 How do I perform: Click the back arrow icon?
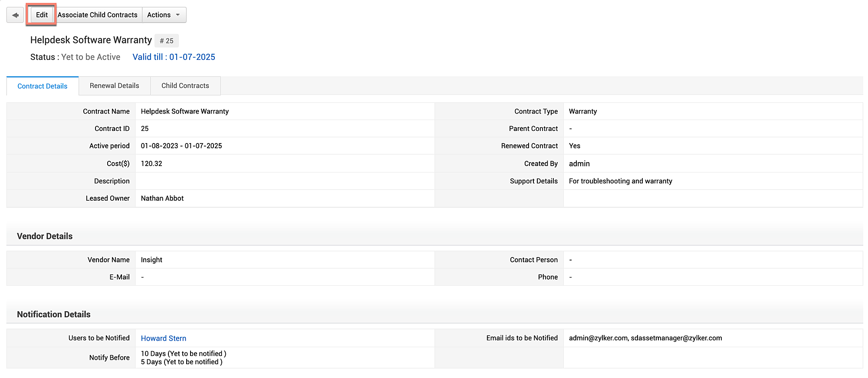point(15,15)
